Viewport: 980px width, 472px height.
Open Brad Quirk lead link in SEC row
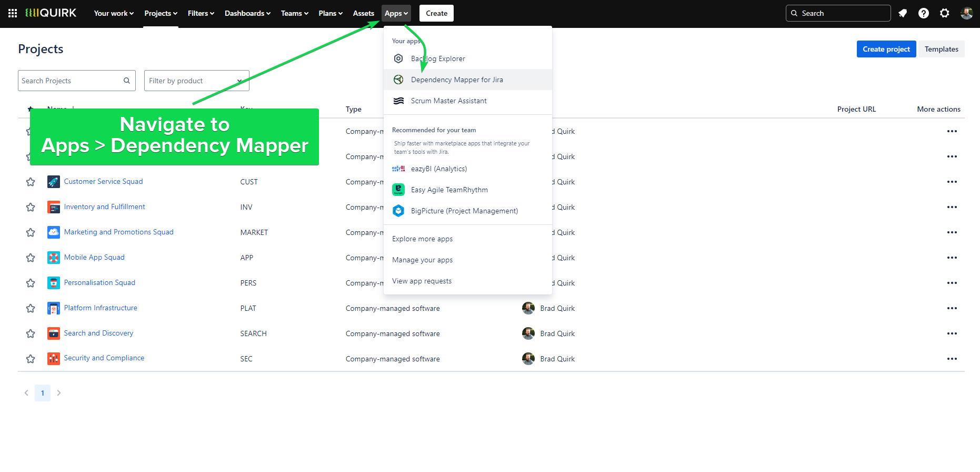pyautogui.click(x=557, y=359)
